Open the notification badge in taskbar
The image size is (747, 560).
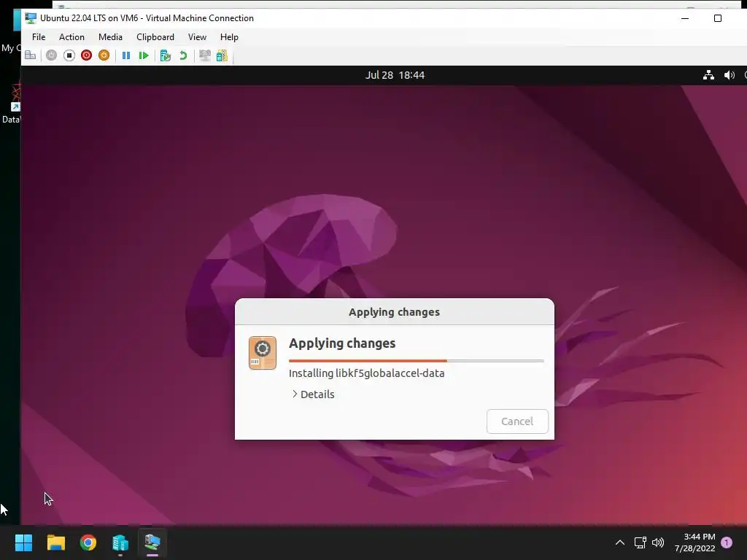click(x=727, y=542)
